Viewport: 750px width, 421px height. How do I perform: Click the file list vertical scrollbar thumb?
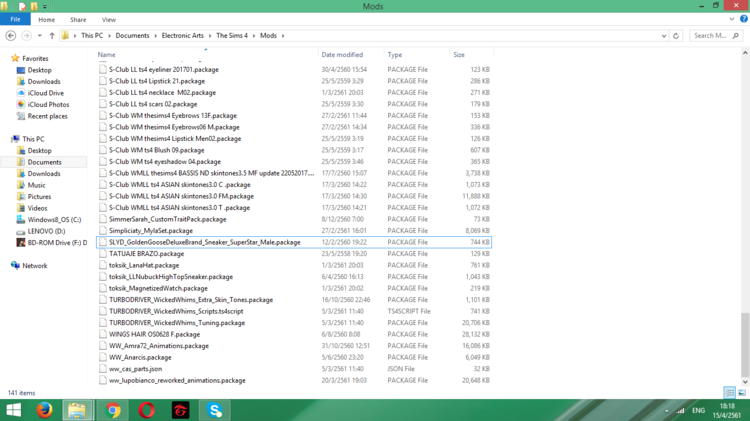[745, 344]
